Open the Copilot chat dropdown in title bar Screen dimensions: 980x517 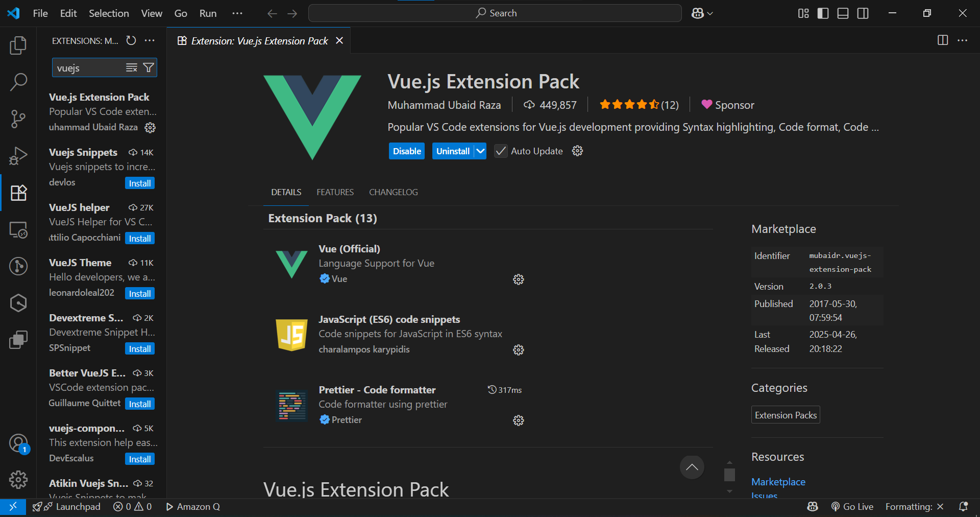pos(702,13)
